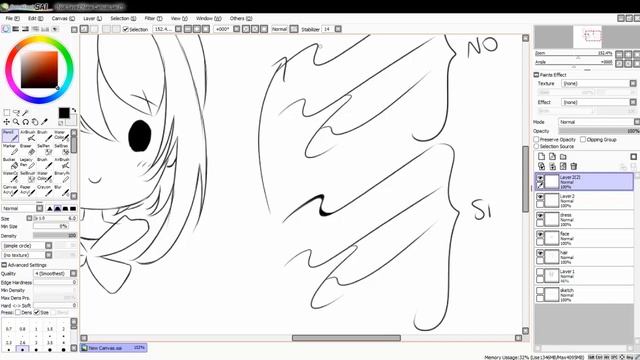
Task: Merge layer down icon in layer panel
Action: (x=552, y=166)
